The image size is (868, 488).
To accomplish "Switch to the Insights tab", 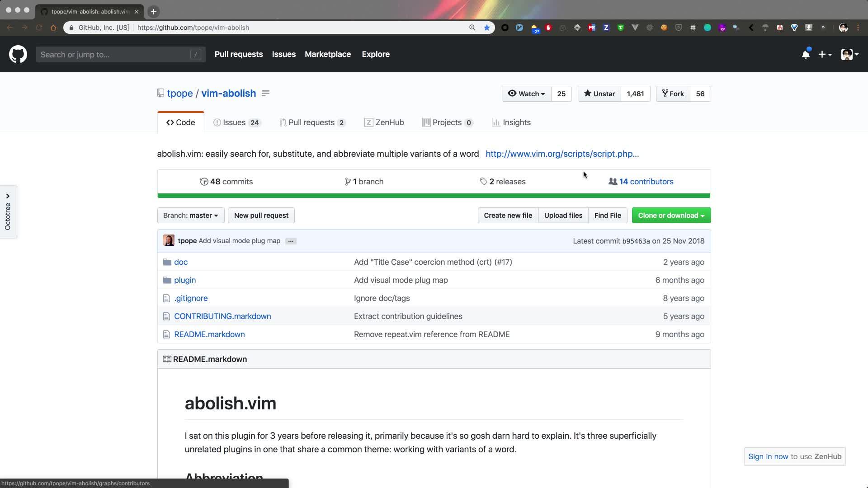I will (x=511, y=122).
